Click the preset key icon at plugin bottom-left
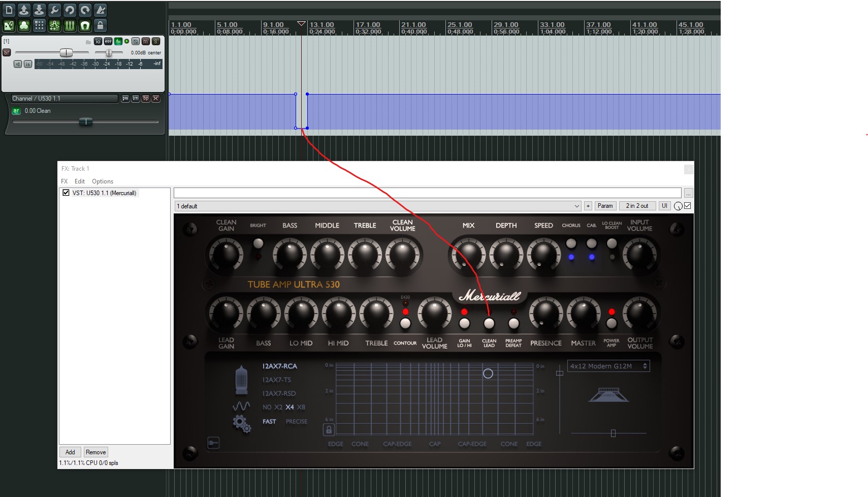Viewport: 868px width, 497px height. tap(213, 443)
